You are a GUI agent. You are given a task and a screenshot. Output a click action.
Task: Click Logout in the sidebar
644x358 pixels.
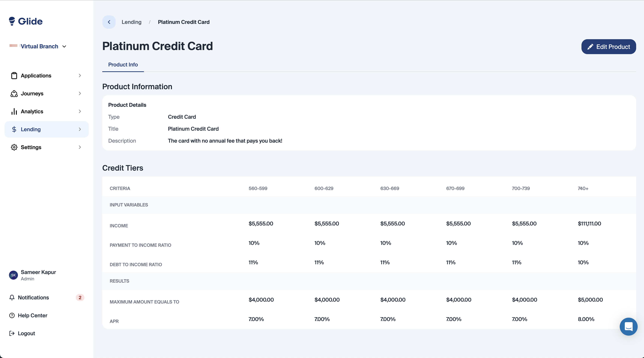click(x=26, y=334)
